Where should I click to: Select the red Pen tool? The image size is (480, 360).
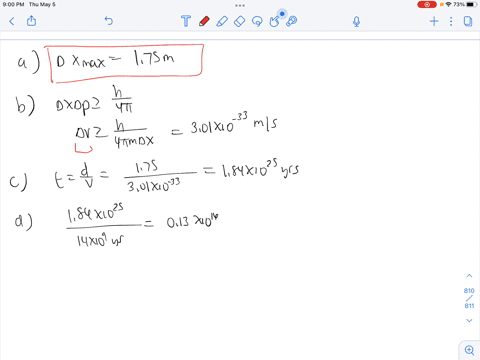tap(204, 21)
